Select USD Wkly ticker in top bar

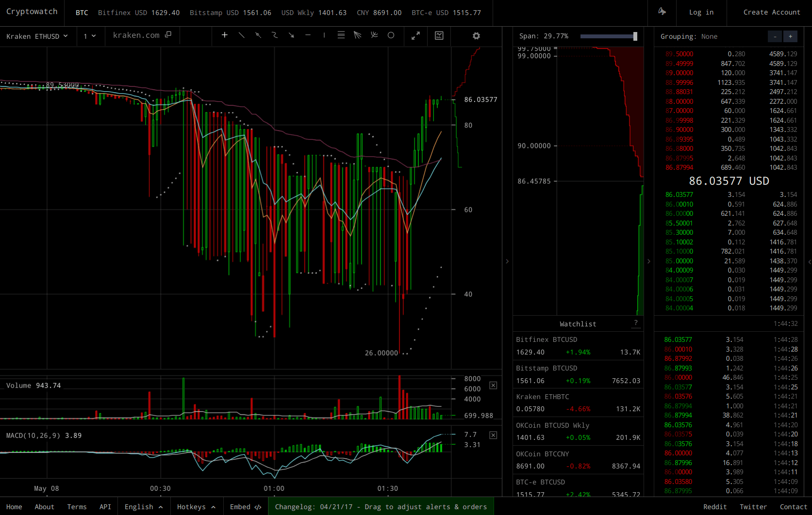[x=314, y=13]
